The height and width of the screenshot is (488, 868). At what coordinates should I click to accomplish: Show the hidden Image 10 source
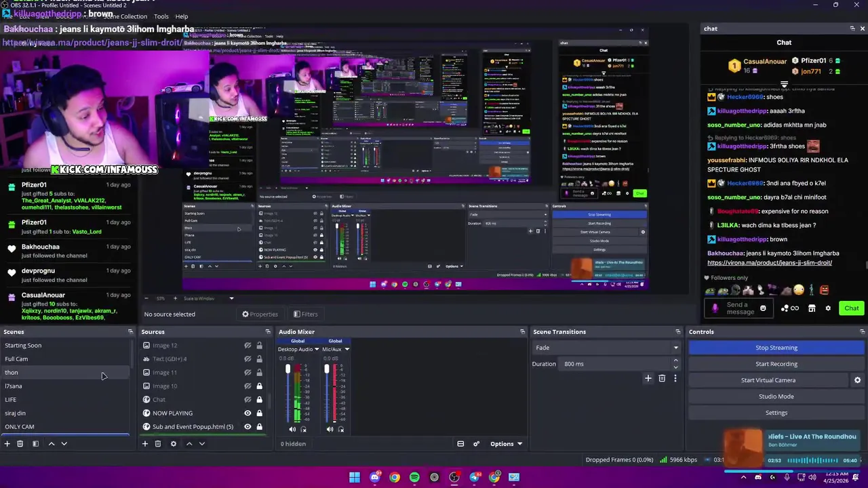(248, 386)
